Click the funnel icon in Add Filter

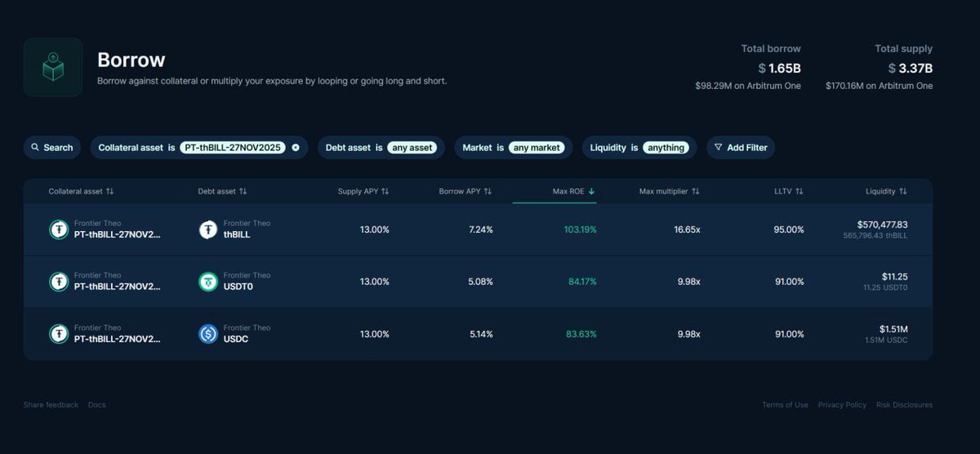coord(718,148)
